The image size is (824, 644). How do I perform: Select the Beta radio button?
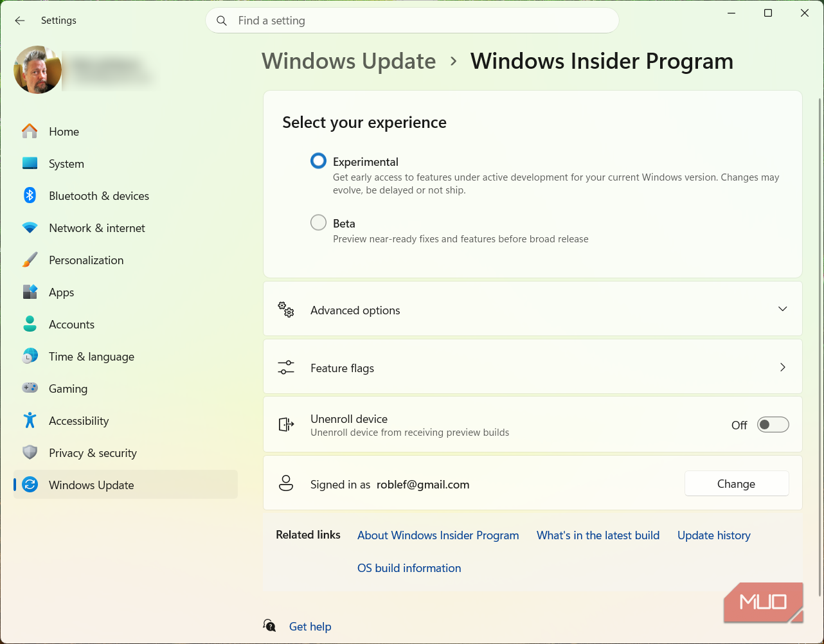point(318,222)
